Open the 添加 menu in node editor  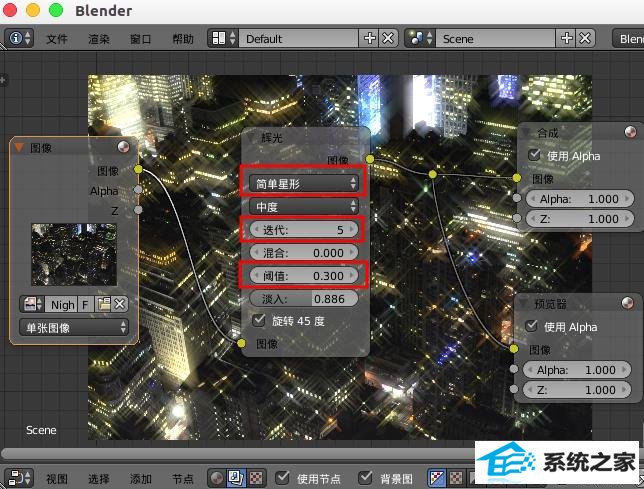point(140,479)
